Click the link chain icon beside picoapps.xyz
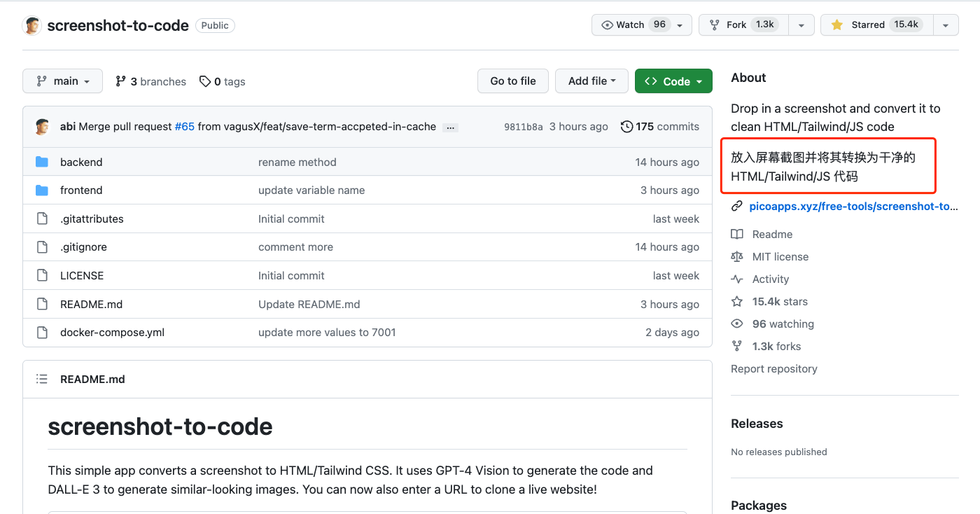The image size is (980, 514). tap(736, 206)
